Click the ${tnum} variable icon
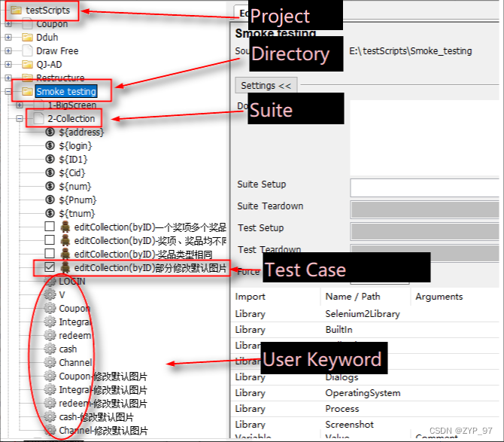Viewport: 504px width, 442px height. tap(50, 213)
